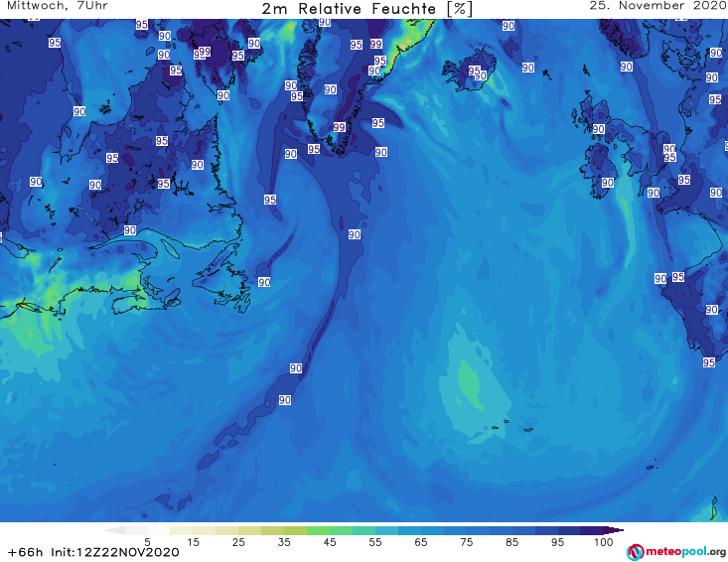The width and height of the screenshot is (728, 562).
Task: Pick the pale gray arrow tip starting the colorbar
Action: click(114, 530)
